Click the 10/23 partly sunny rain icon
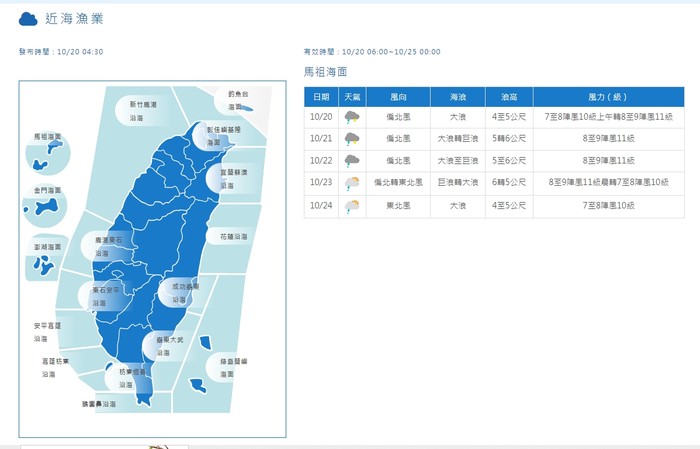This screenshot has height=449, width=700. [352, 183]
